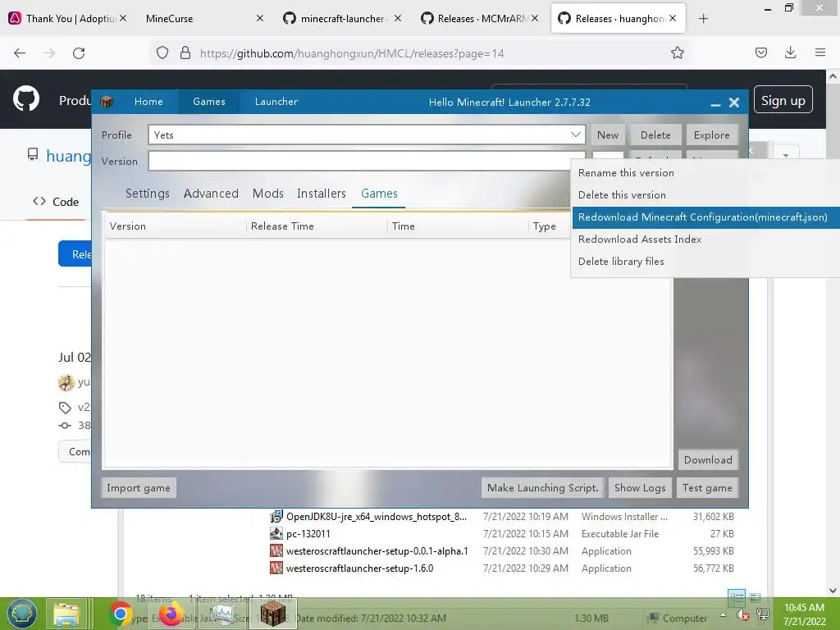Click the Test game button
This screenshot has width=840, height=630.
[707, 487]
